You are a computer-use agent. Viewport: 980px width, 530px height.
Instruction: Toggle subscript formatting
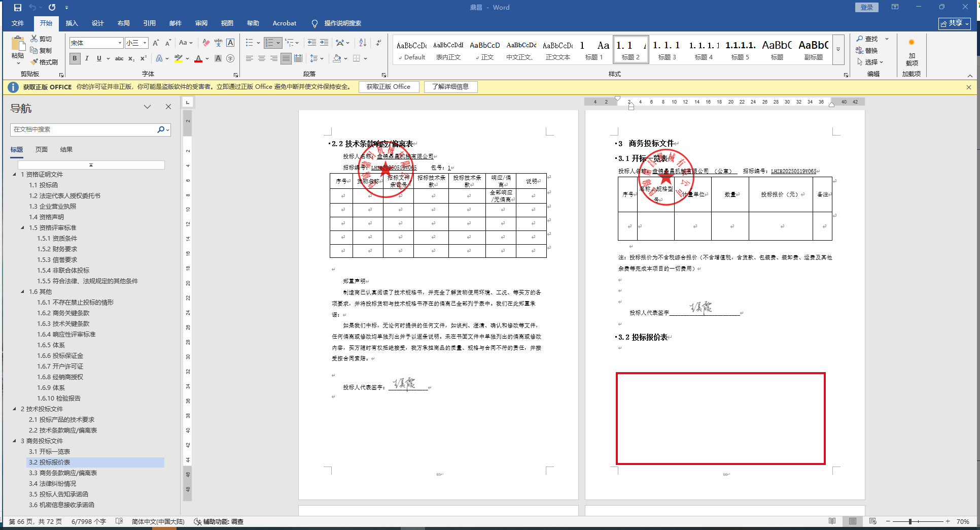coord(131,58)
